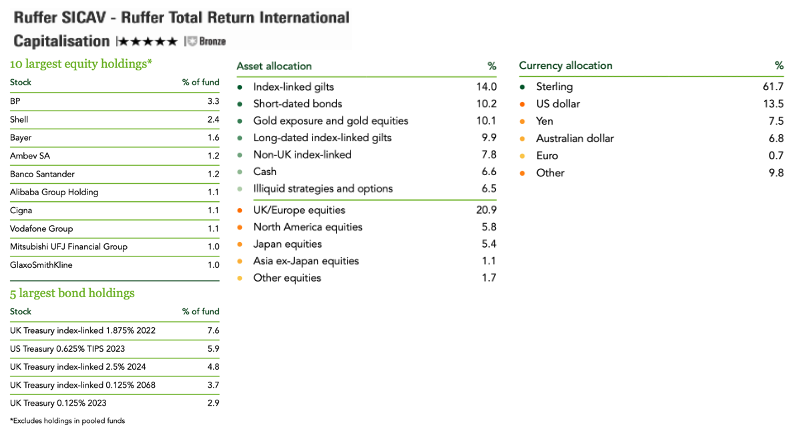
Task: Click the Short-dated bonds legend dot
Action: point(240,104)
